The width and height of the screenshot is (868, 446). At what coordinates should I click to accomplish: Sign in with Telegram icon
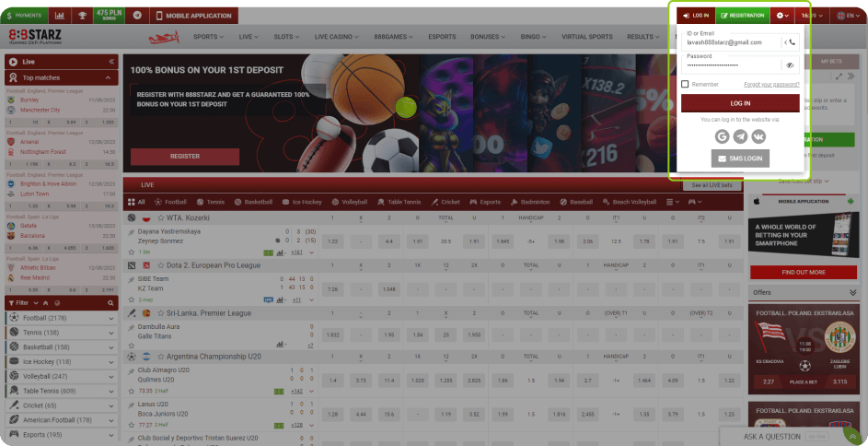(740, 136)
